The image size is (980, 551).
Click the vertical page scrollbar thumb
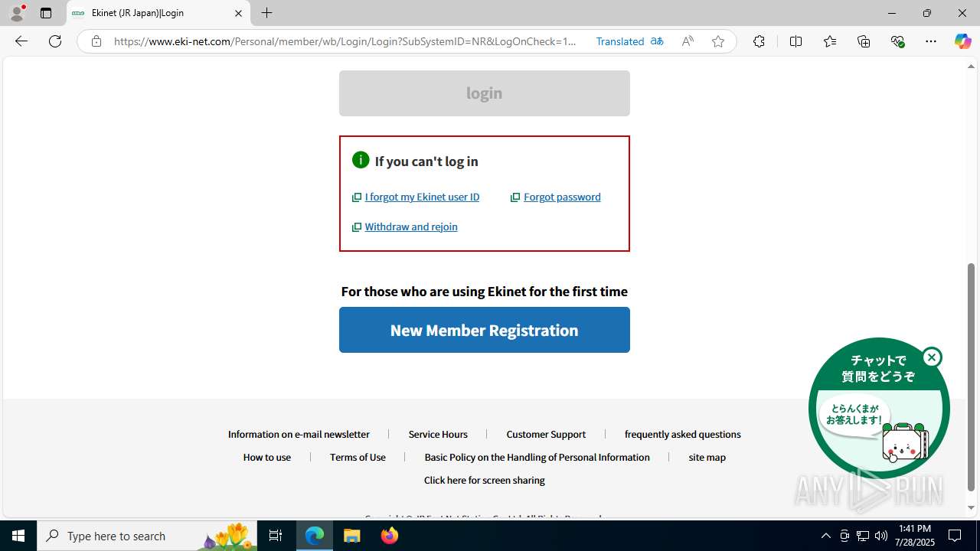971,377
